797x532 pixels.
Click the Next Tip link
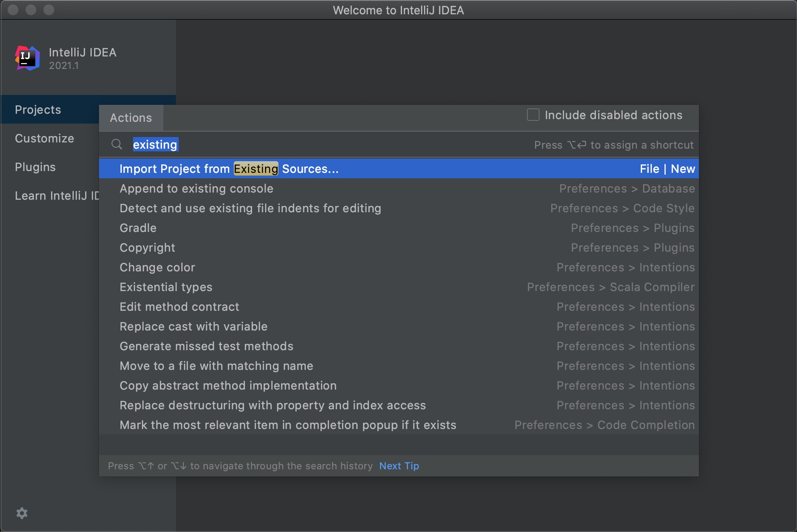399,466
